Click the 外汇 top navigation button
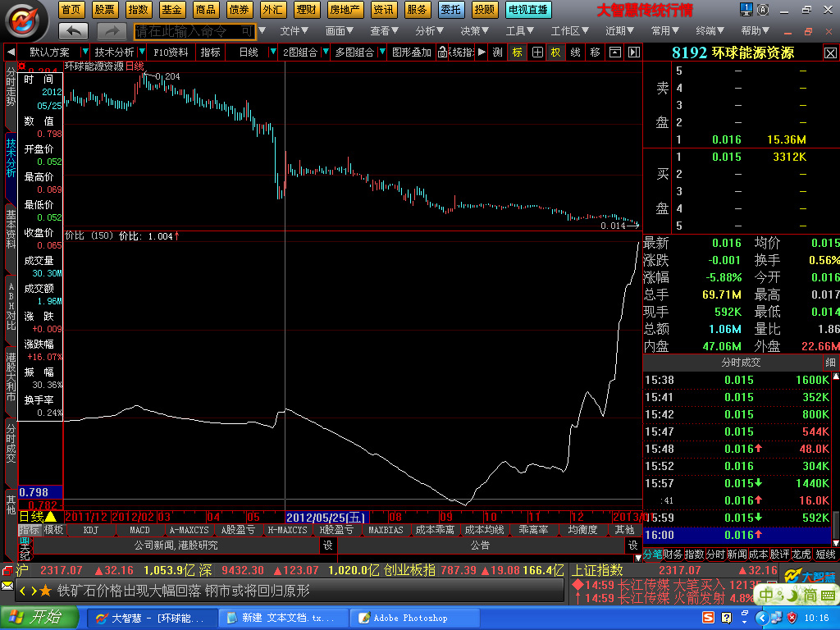 pos(272,10)
